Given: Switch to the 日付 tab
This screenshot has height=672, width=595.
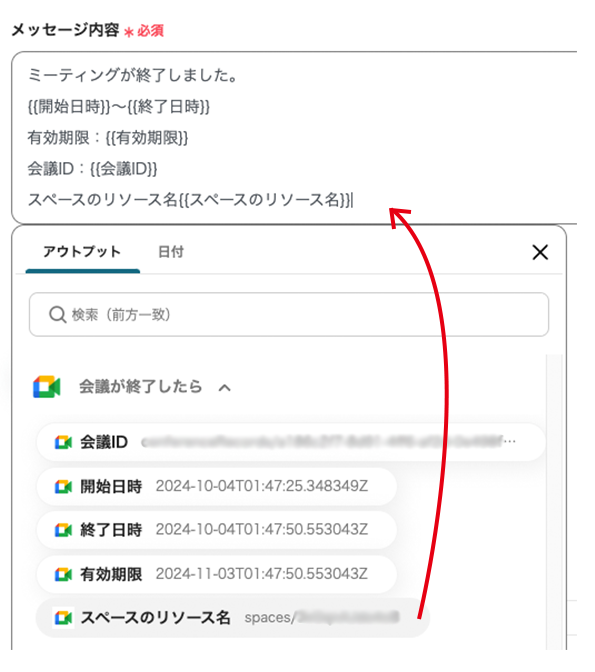Looking at the screenshot, I should click(171, 252).
